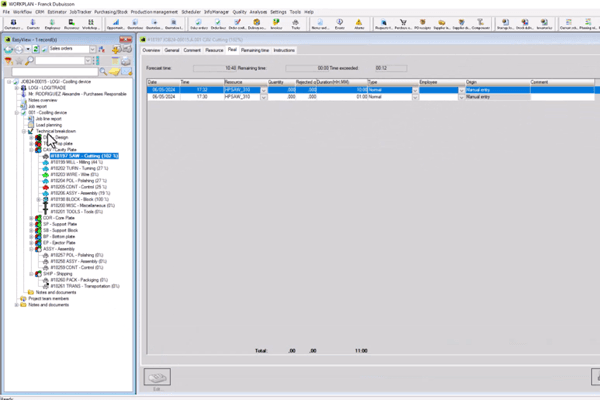This screenshot has height=400, width=600.
Task: Select Load planning in the tree
Action: click(50, 125)
